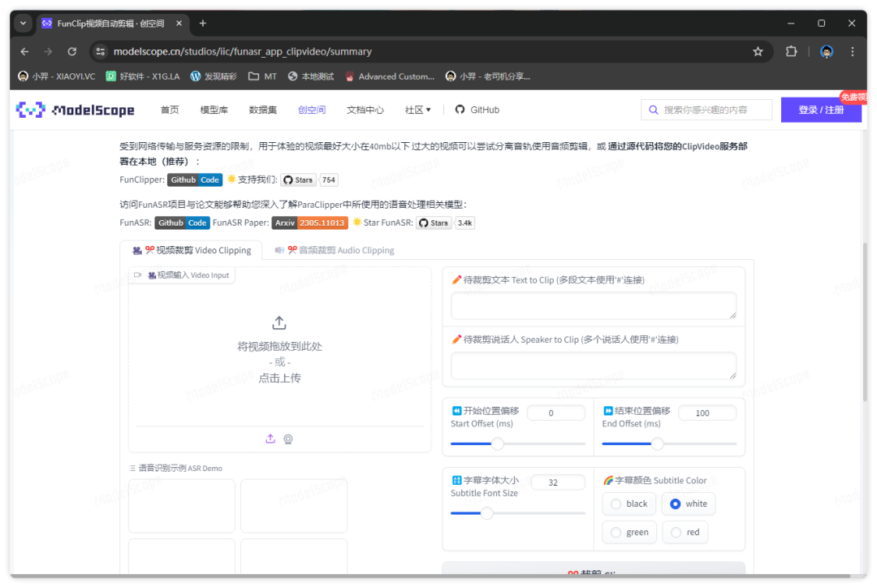The width and height of the screenshot is (877, 588).
Task: Click the Text to Clip textbox
Action: point(594,305)
